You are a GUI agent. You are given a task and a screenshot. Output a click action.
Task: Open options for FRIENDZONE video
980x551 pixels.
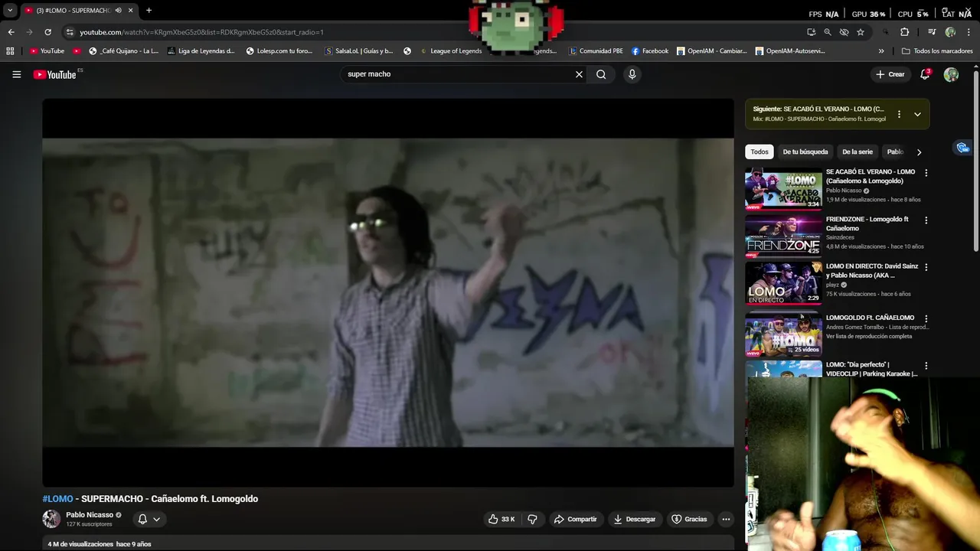click(x=926, y=220)
